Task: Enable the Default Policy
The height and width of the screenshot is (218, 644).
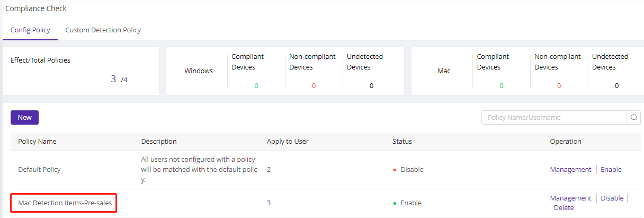Action: click(611, 170)
